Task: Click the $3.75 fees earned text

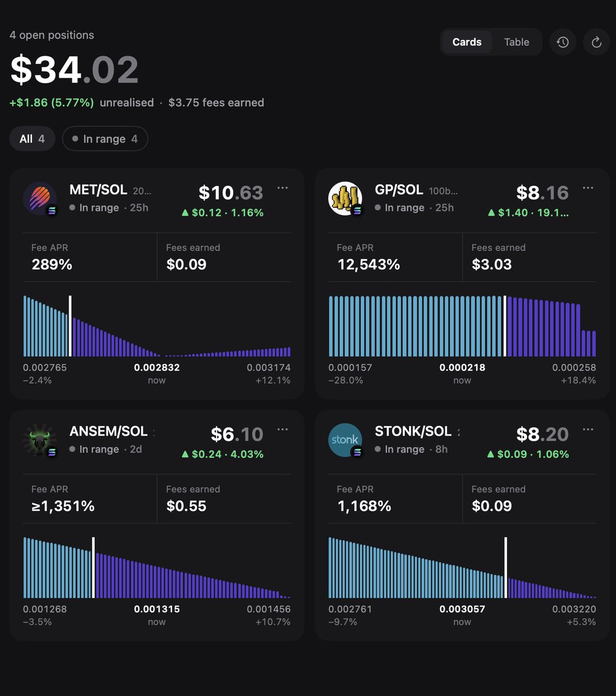Action: click(216, 103)
